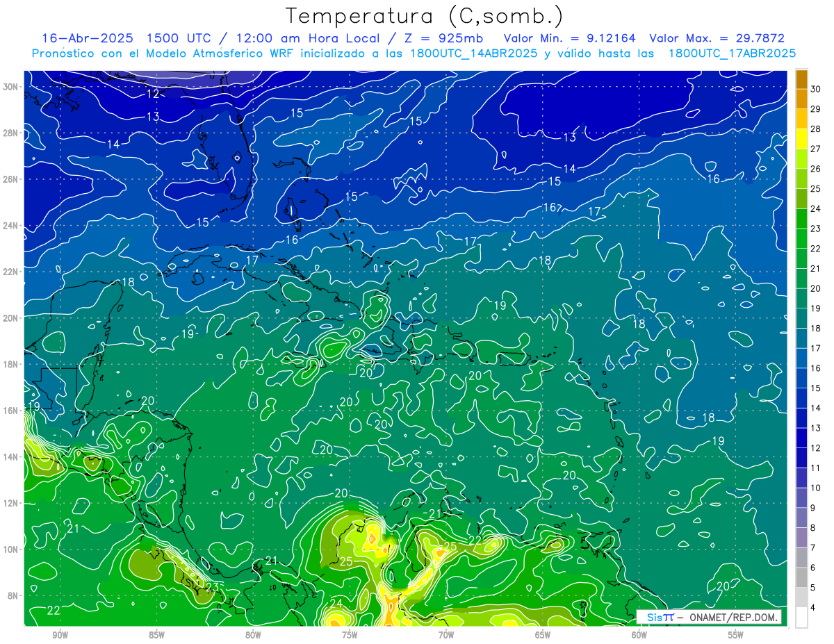Click the gray colorbar segment between 5 and 6
This screenshot has height=644, width=834.
[801, 577]
